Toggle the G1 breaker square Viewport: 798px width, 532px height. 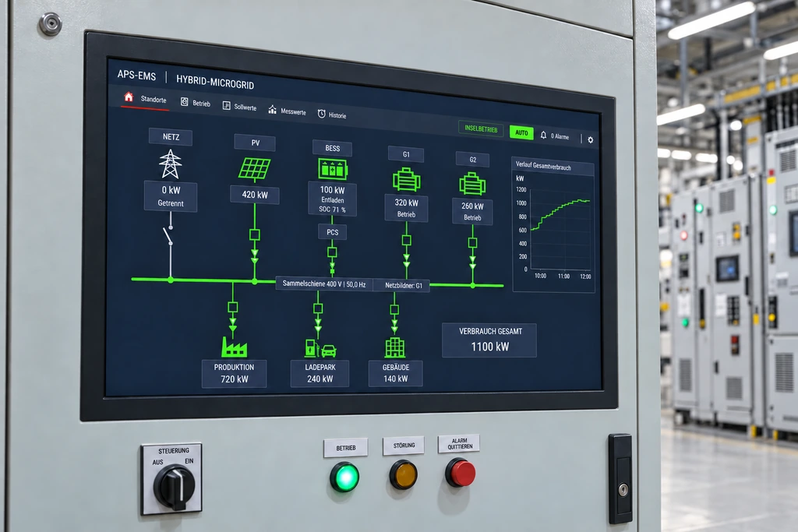(406, 240)
